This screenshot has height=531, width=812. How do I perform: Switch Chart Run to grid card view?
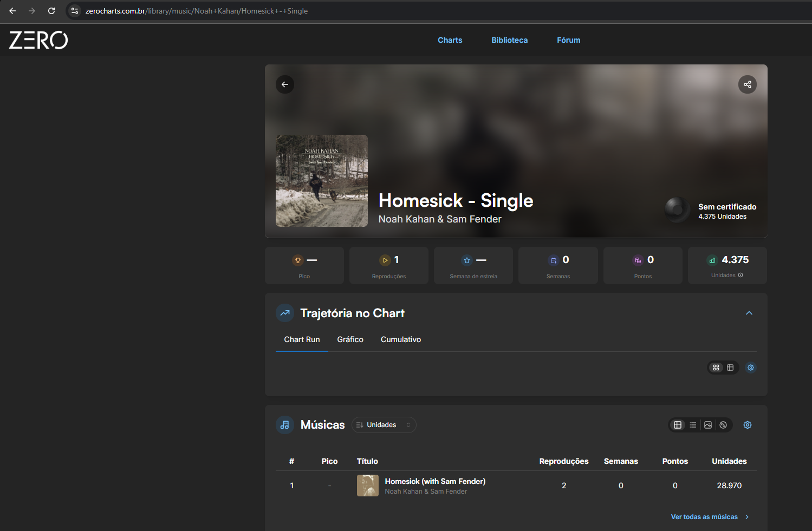(x=716, y=368)
